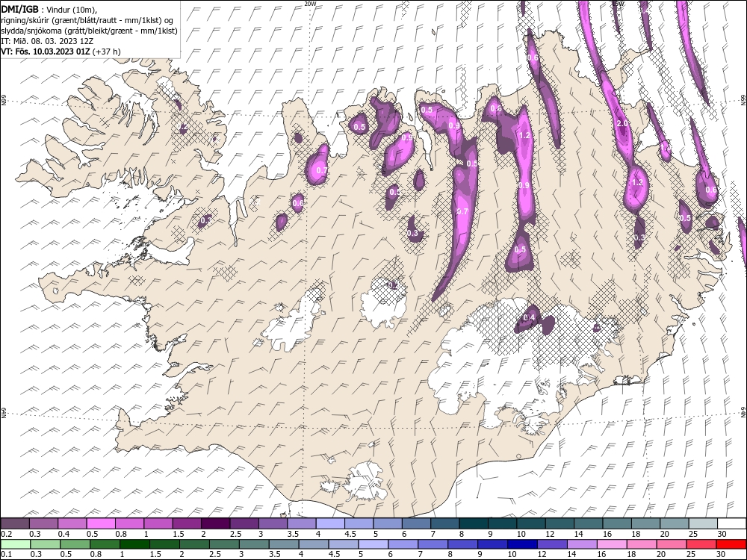Click the pale green 0.1 rain legend swatch
Viewport: 747px width, 560px height.
pos(15,544)
